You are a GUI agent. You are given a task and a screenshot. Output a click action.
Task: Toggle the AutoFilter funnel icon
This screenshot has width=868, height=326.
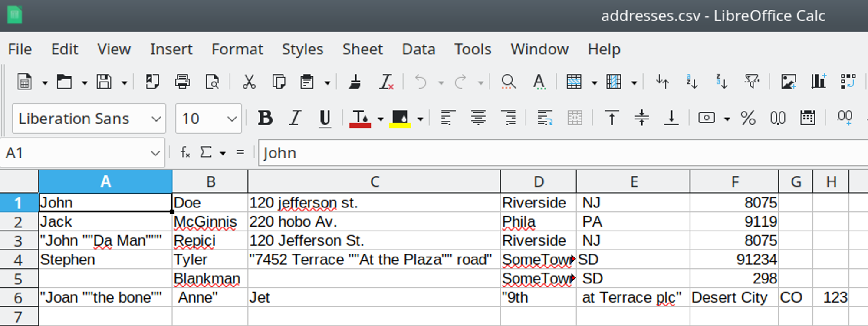752,82
